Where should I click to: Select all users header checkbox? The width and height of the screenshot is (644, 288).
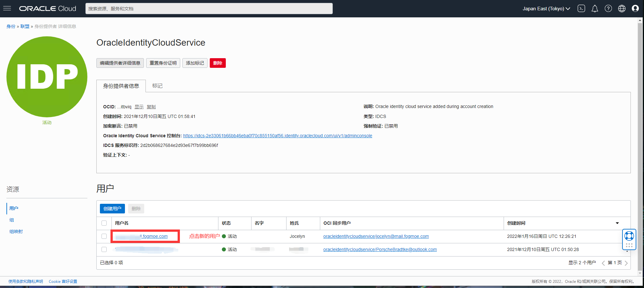pos(104,223)
